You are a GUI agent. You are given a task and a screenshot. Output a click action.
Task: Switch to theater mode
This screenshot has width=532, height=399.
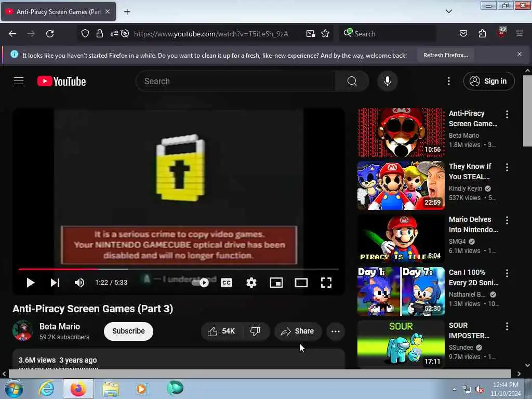[x=301, y=283]
